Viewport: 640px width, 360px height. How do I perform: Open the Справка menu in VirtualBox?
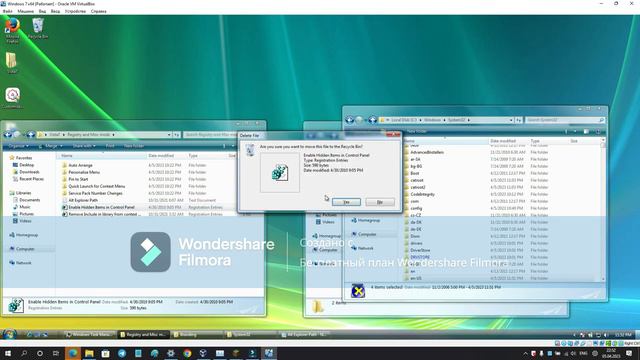[x=98, y=11]
